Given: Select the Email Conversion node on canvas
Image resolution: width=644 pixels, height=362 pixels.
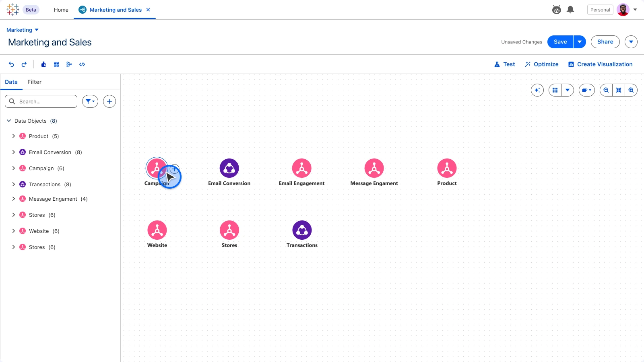Looking at the screenshot, I should (x=229, y=168).
